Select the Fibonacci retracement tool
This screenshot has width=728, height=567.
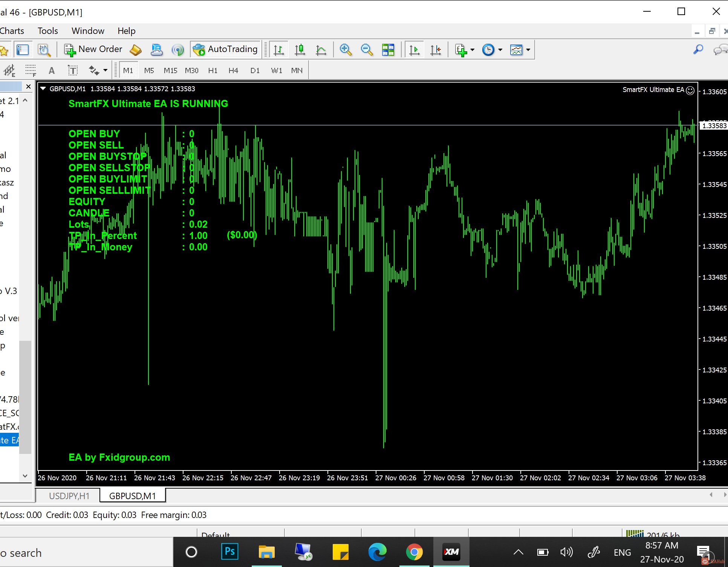[31, 70]
